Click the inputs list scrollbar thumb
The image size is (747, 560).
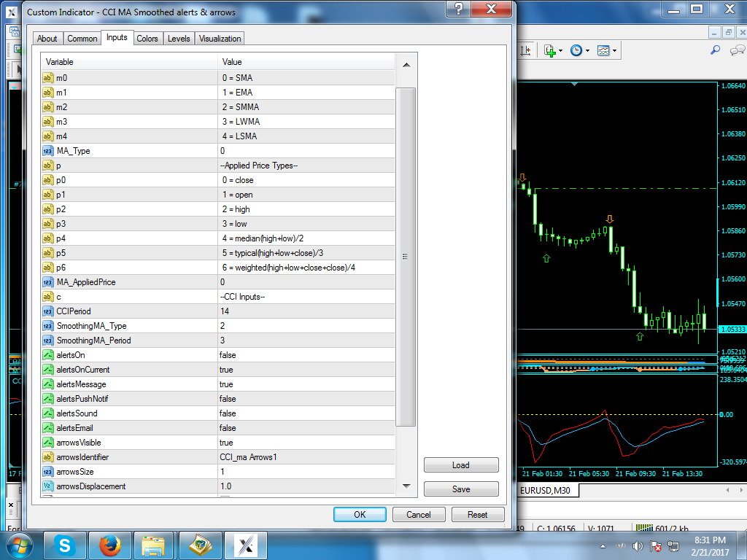406,257
